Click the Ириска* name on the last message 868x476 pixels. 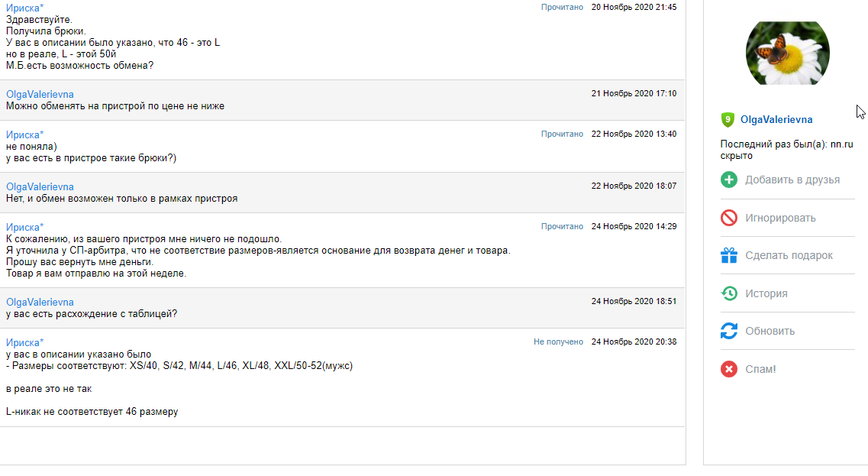(25, 342)
